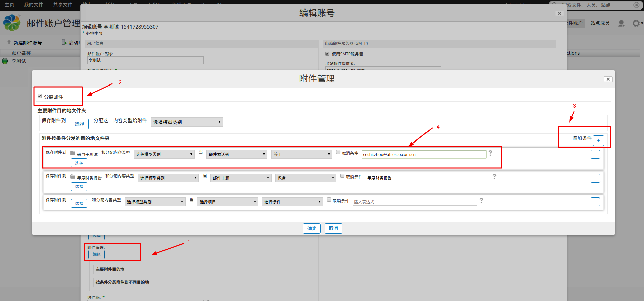Click the green status icon beside 李测试
Screen dimensions: 644x301
[5, 61]
